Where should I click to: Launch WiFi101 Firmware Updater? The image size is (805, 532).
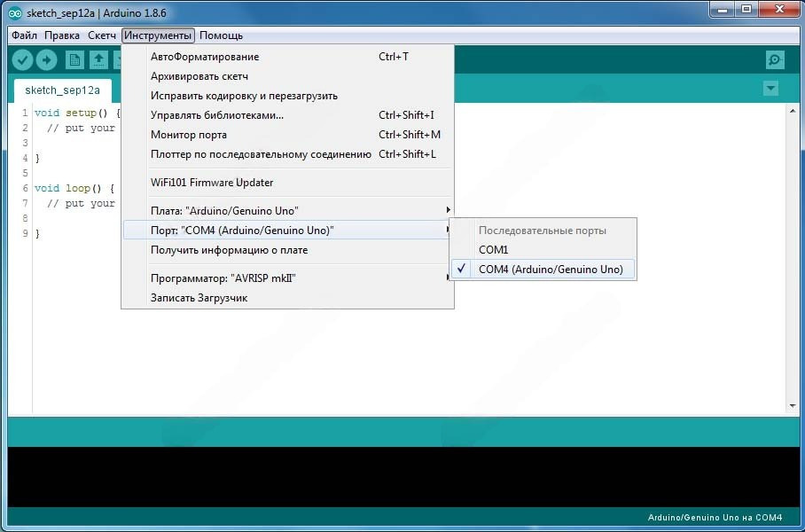click(x=212, y=183)
